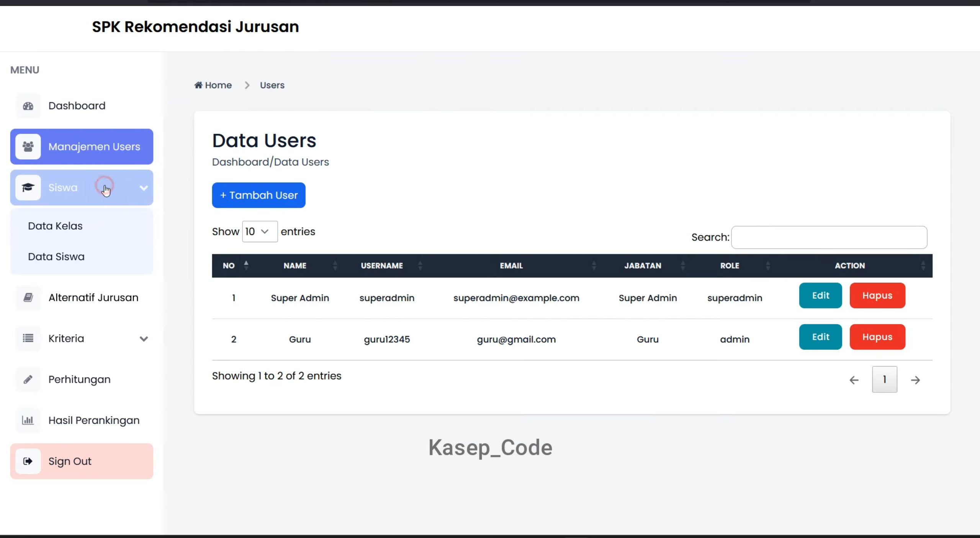The height and width of the screenshot is (538, 980).
Task: Sort by USERNAME column sort arrows
Action: coord(420,266)
